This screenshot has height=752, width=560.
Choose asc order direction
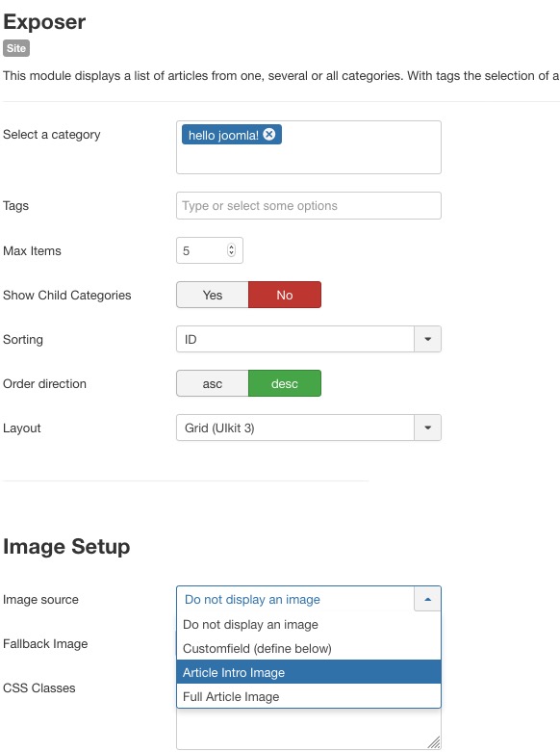213,383
